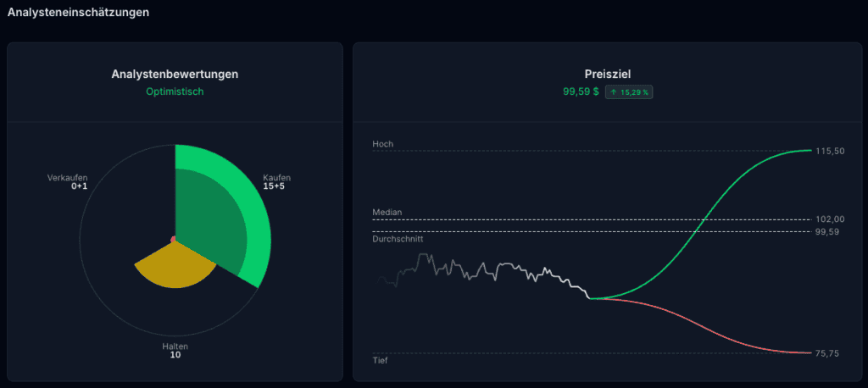Click the green Optimistisch rating text
This screenshot has width=868, height=388.
tap(175, 91)
